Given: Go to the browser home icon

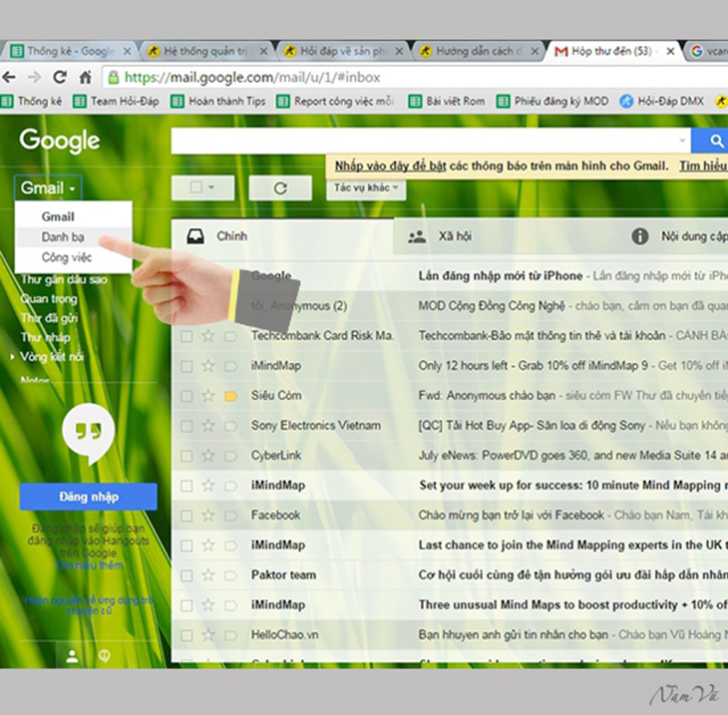Looking at the screenshot, I should pos(86,77).
